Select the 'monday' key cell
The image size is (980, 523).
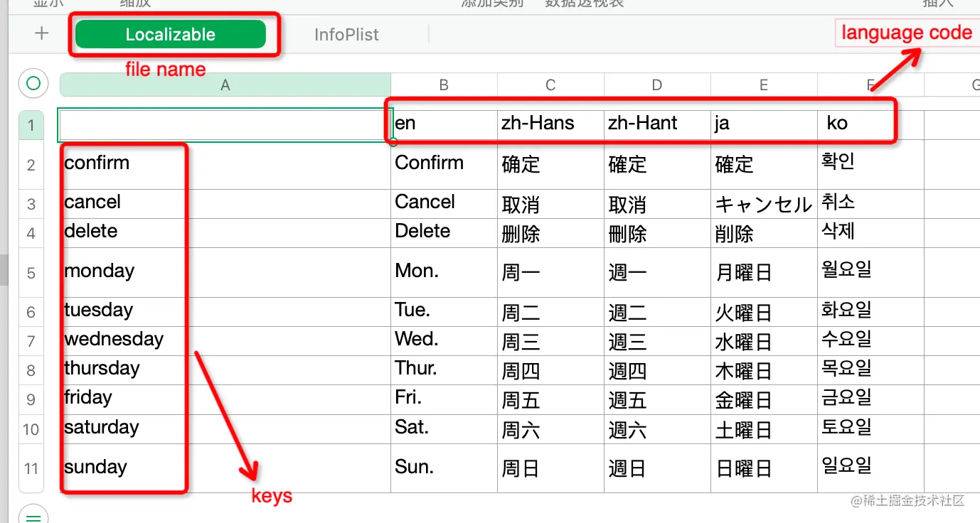[x=225, y=272]
